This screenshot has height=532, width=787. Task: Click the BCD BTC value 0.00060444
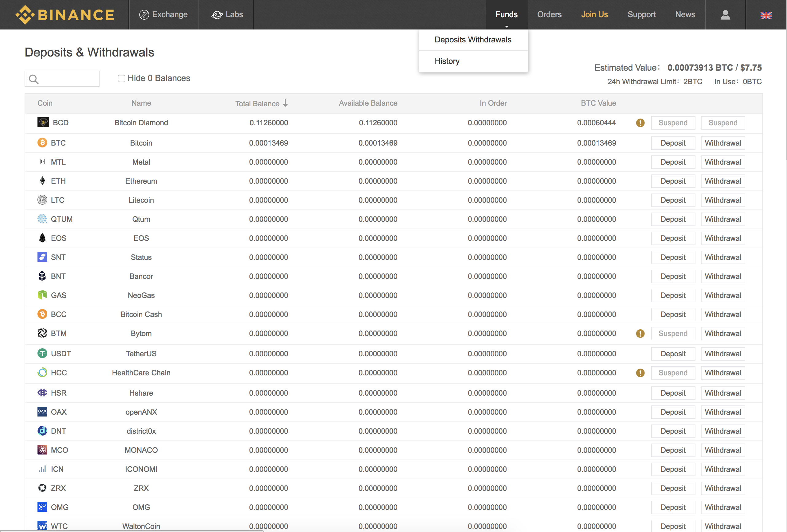tap(596, 123)
